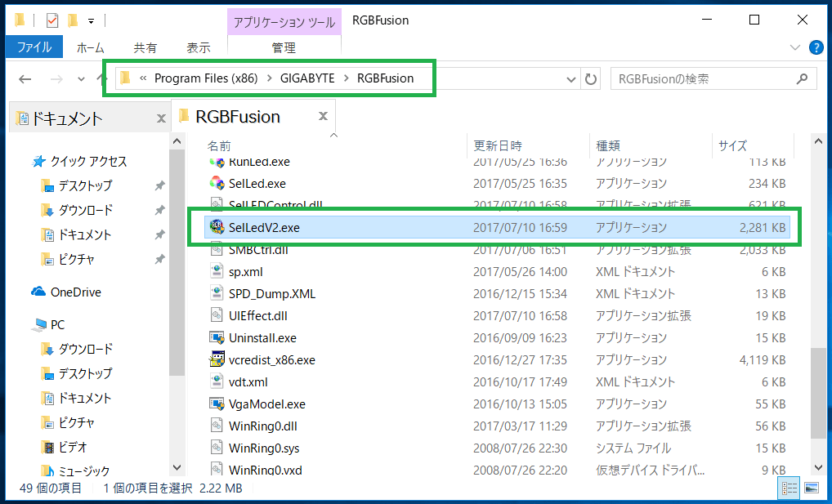Open ドキュメント under PC
The height and width of the screenshot is (504, 832).
[x=84, y=398]
